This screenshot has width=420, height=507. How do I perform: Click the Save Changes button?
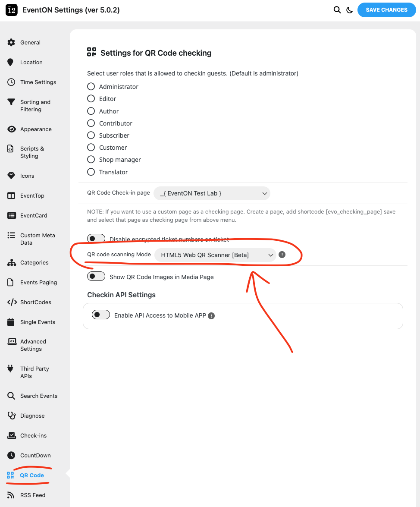pos(386,10)
